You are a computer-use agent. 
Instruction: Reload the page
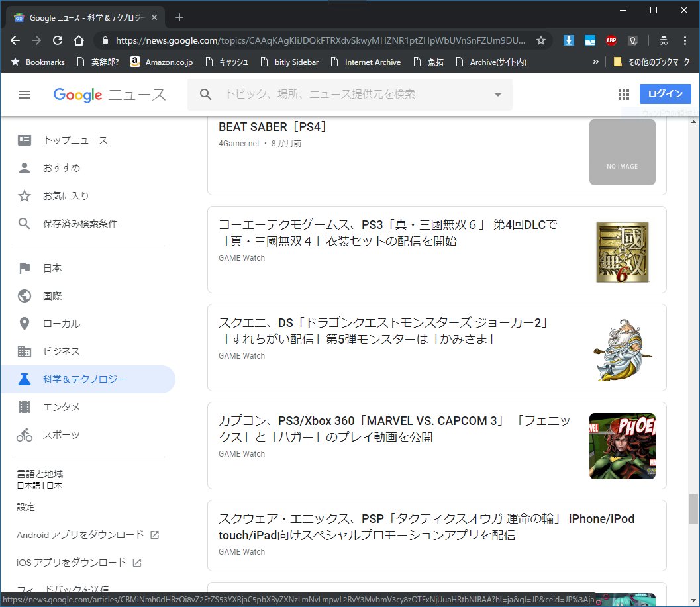tap(58, 40)
